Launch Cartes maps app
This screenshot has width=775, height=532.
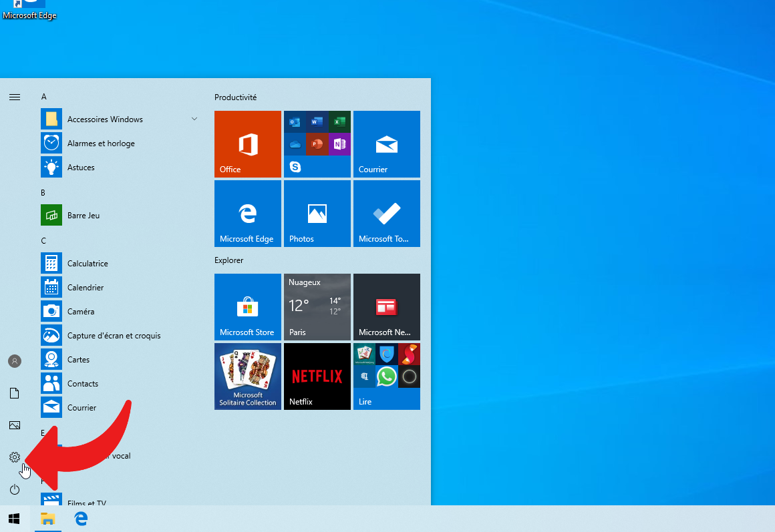[119, 359]
